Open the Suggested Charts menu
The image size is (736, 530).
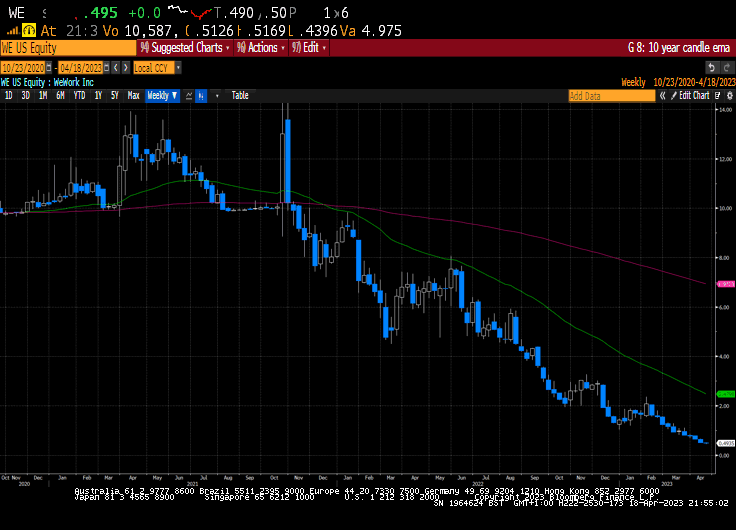185,47
